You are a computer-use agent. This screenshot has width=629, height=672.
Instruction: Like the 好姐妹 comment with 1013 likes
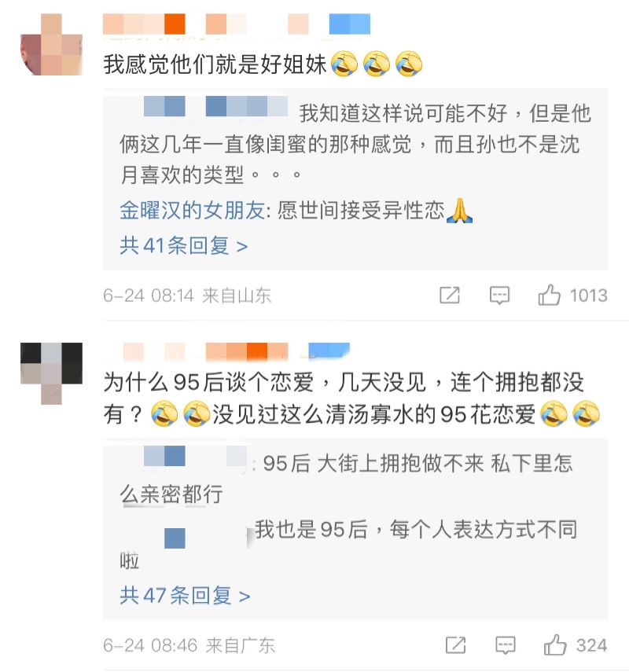coord(550,296)
